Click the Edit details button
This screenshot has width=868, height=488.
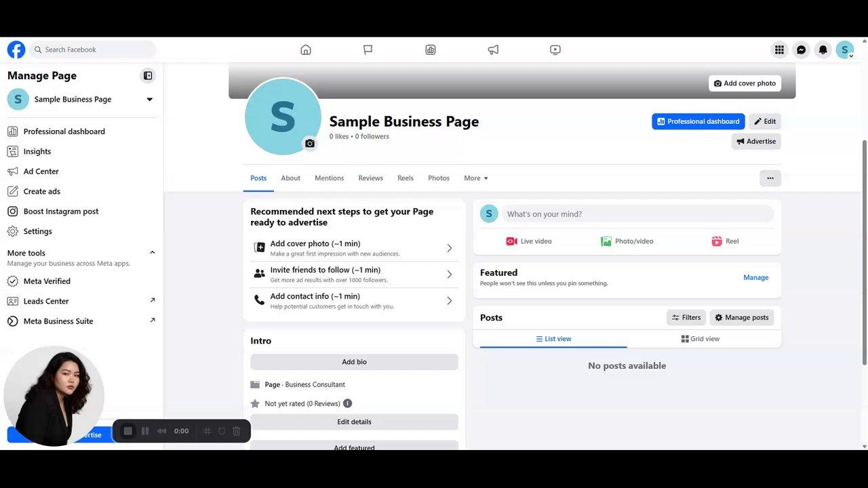[x=354, y=422]
